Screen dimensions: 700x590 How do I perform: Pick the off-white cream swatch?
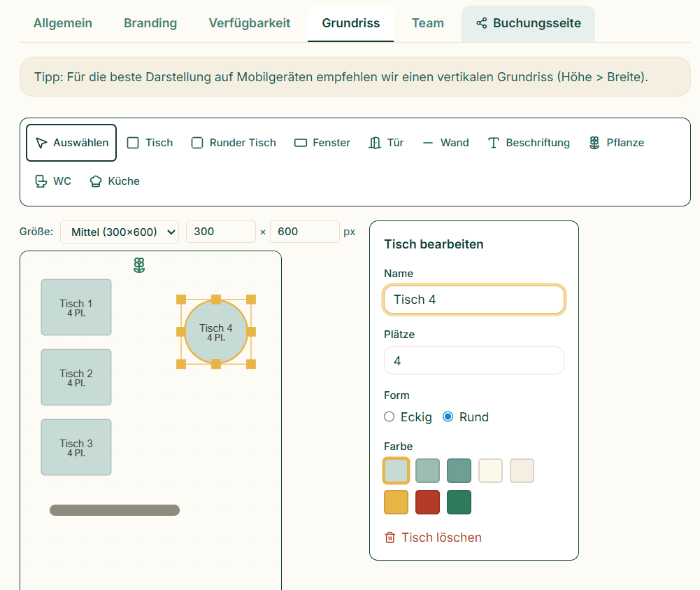pos(491,470)
